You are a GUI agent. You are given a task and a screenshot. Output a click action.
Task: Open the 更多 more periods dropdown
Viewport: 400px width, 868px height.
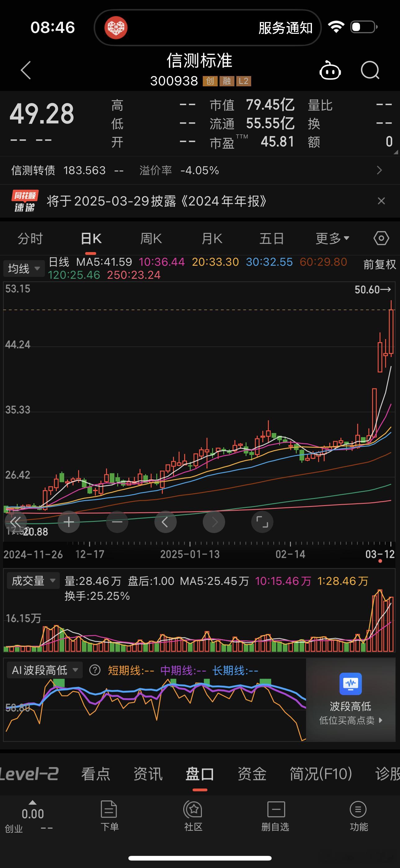coord(333,238)
